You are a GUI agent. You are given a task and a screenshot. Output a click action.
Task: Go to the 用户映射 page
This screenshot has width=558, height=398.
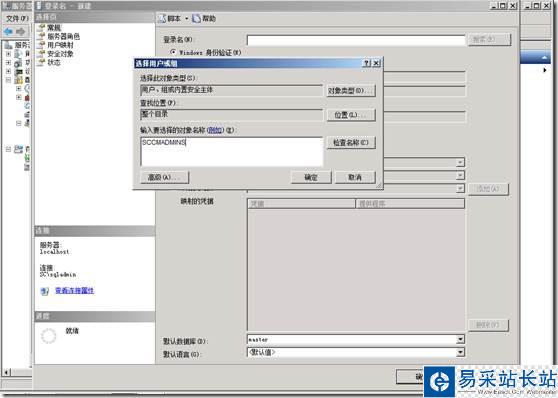point(60,45)
